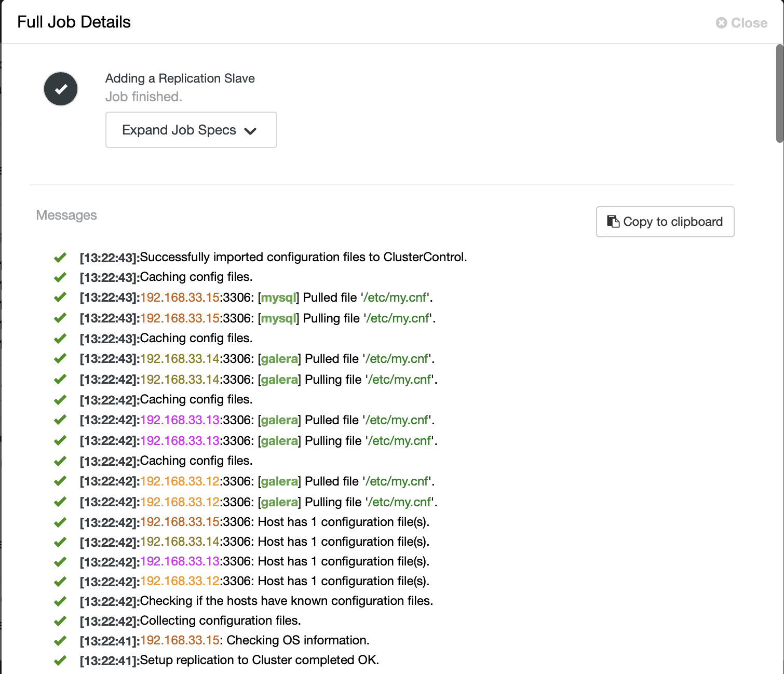Click checkmark beside 192.168.33.13 Host has 1 configuration
Image resolution: width=784 pixels, height=674 pixels.
tap(60, 561)
